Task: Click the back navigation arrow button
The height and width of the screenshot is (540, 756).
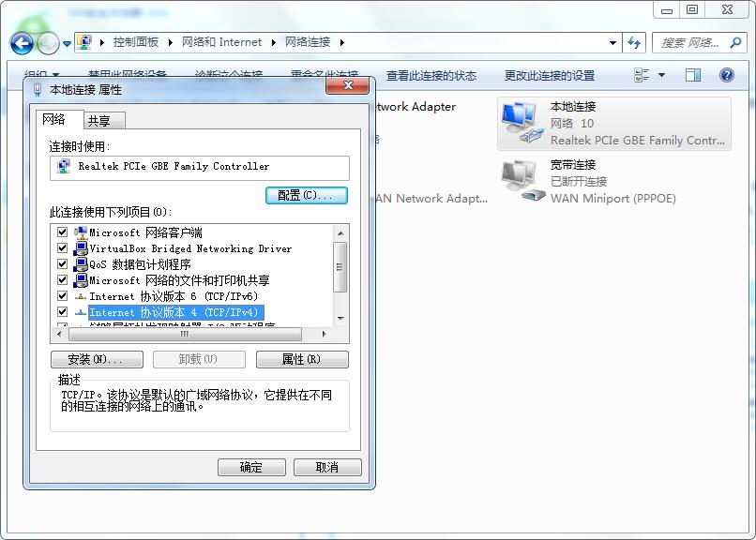Action: point(23,43)
